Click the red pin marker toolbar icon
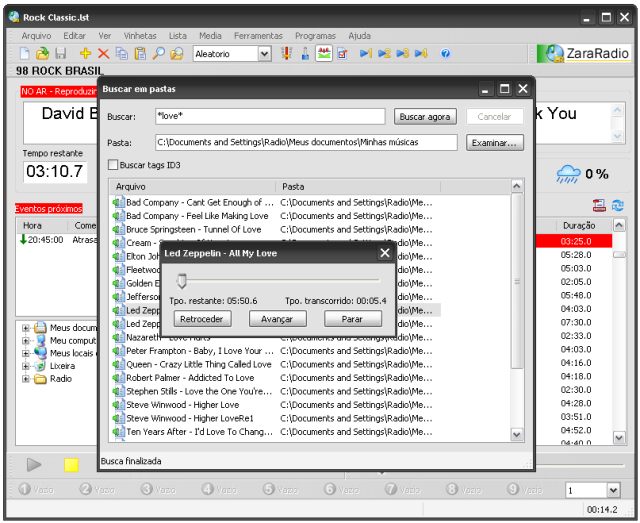640x523 pixels. [287, 53]
